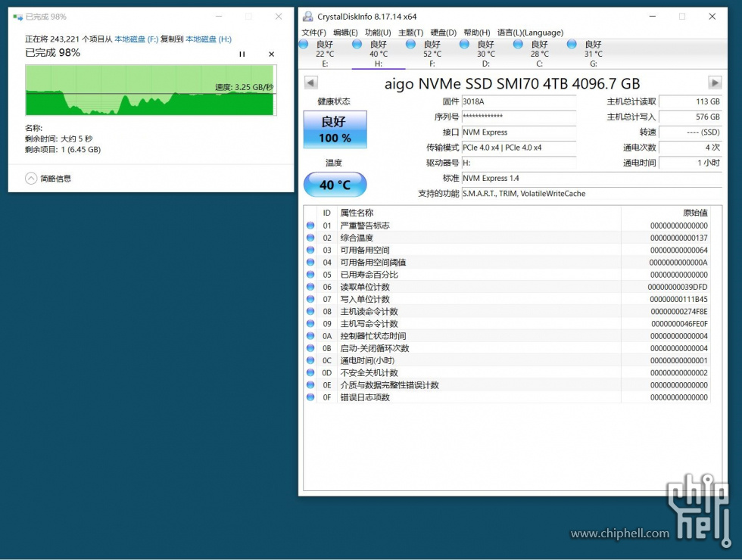742x560 pixels.
Task: Click the NVM Express interface field
Action: pos(519,132)
